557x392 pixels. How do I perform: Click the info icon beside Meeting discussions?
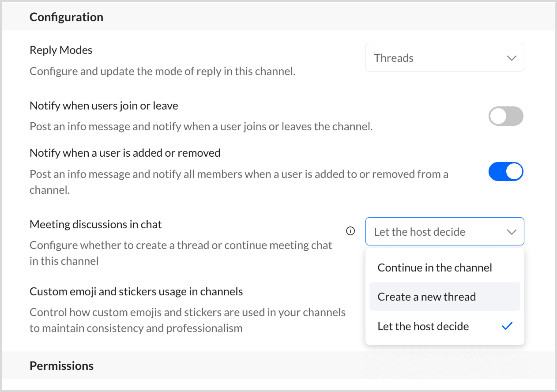[x=350, y=231]
